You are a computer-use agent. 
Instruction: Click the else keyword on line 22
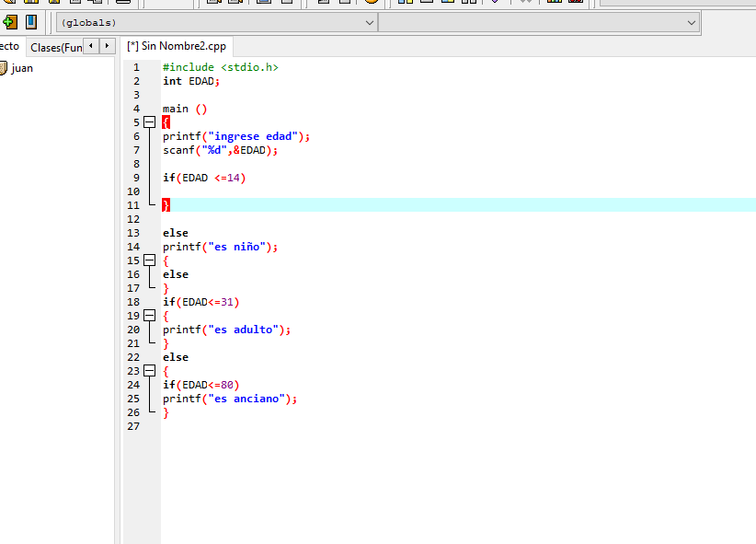pos(176,357)
